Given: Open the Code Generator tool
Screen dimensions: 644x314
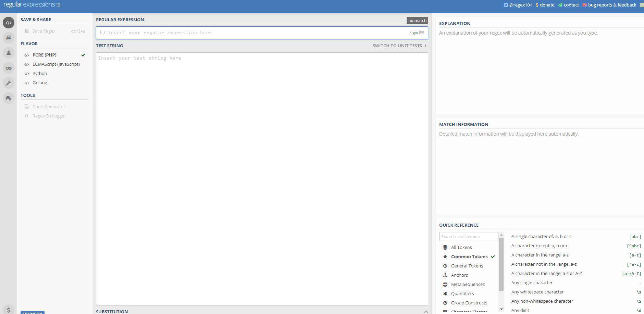Looking at the screenshot, I should pos(55,106).
